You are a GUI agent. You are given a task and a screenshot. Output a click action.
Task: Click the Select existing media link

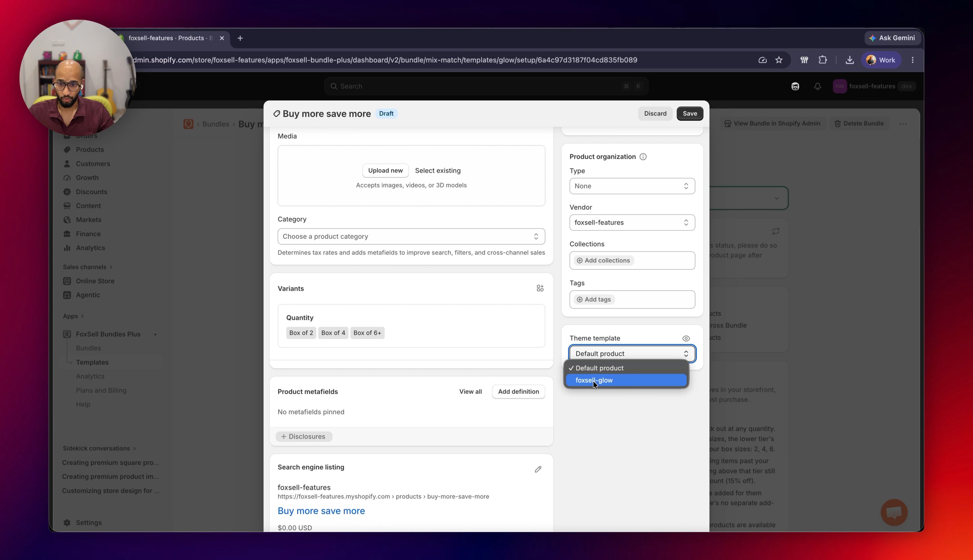438,170
